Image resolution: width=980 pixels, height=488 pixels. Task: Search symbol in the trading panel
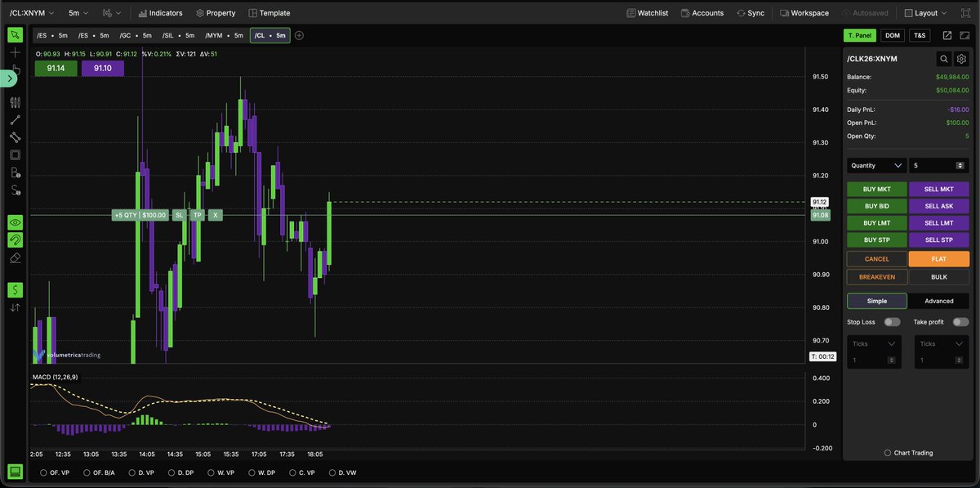click(x=944, y=59)
